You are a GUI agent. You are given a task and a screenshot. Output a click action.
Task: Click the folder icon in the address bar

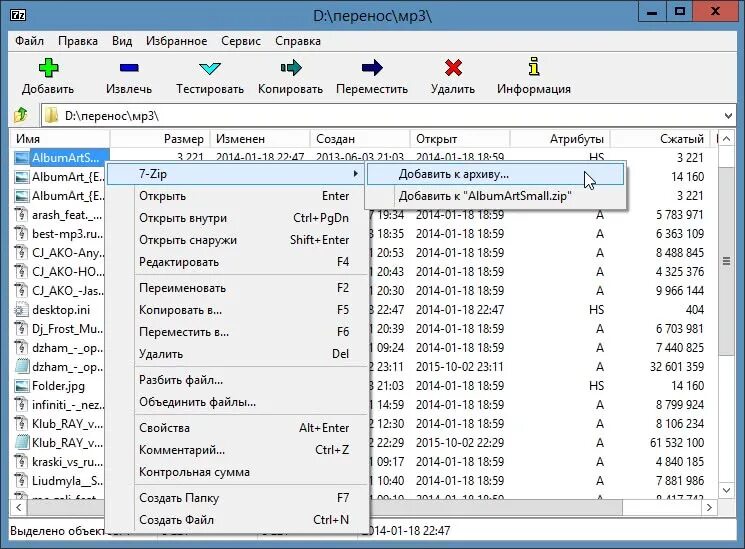(51, 116)
